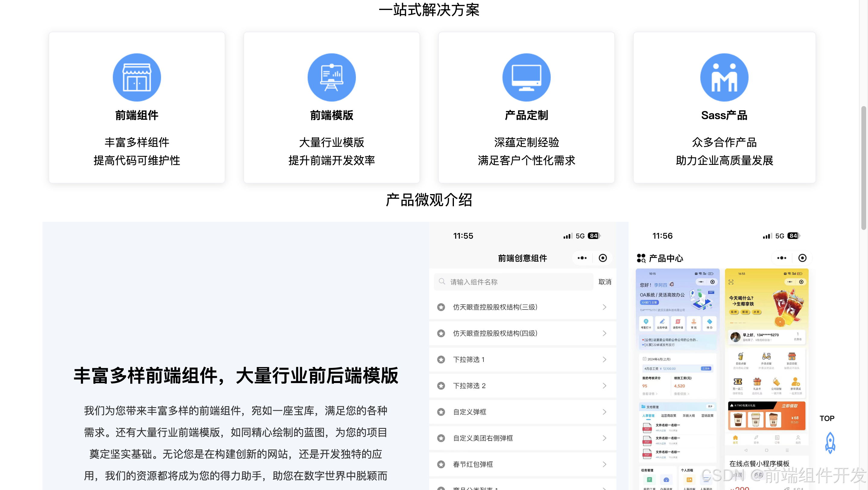Open the three-dot menu beside 前端创意组件
Viewport: 868px width, 490px height.
[582, 258]
